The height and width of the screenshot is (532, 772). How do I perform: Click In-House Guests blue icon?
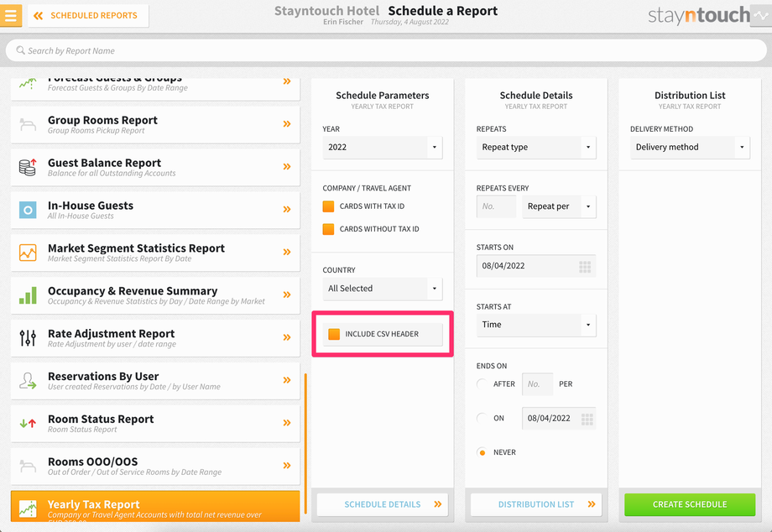pos(28,210)
